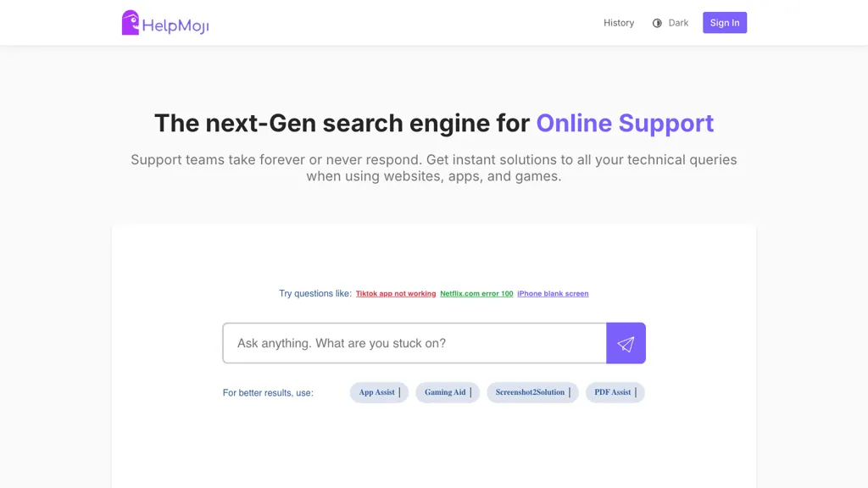
Task: Click the "For better results, use:" label
Action: coord(268,393)
